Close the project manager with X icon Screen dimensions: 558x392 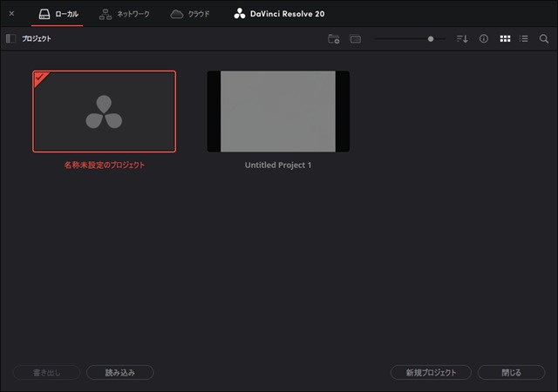pos(11,14)
